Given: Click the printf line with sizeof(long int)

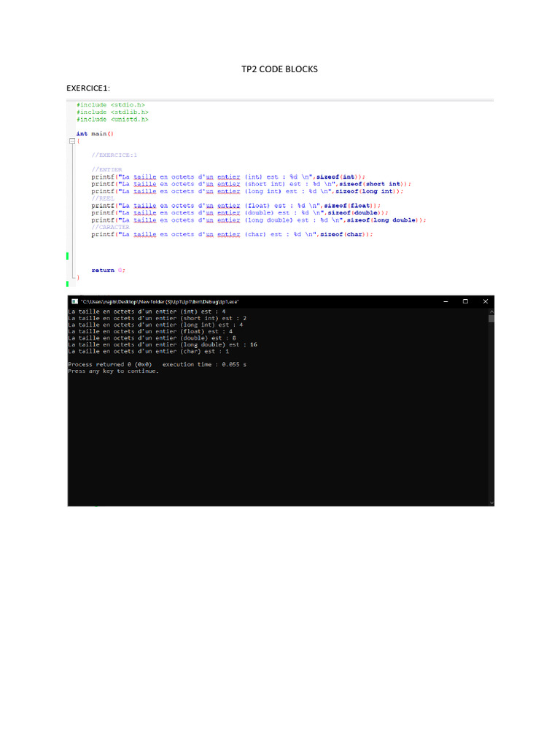Looking at the screenshot, I should [x=248, y=191].
